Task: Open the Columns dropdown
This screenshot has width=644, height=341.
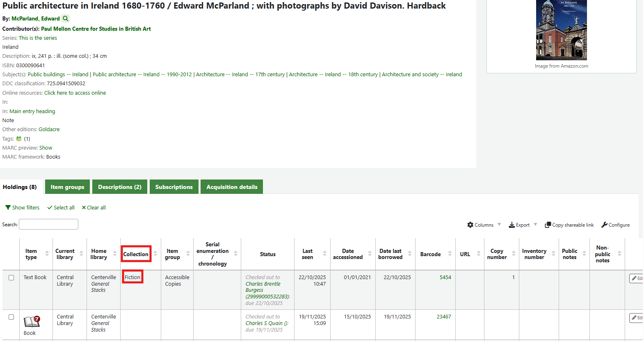Action: point(484,225)
